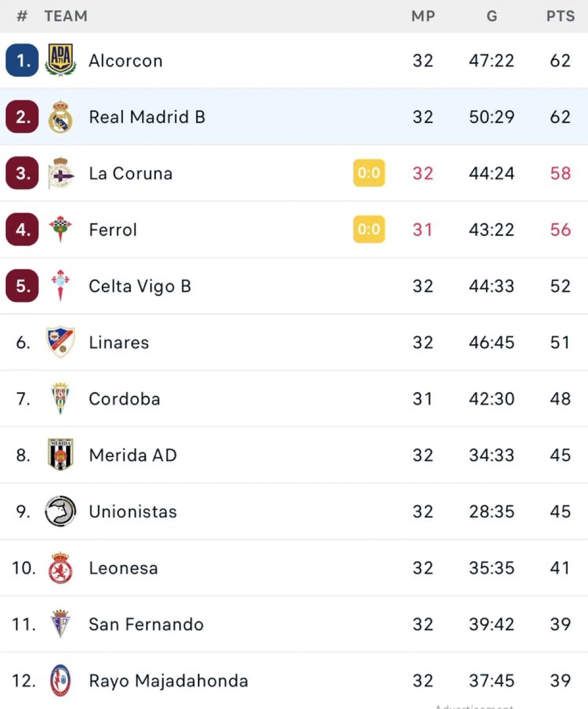588x709 pixels.
Task: Tap the Leonesa lion crest
Action: pyautogui.click(x=60, y=568)
